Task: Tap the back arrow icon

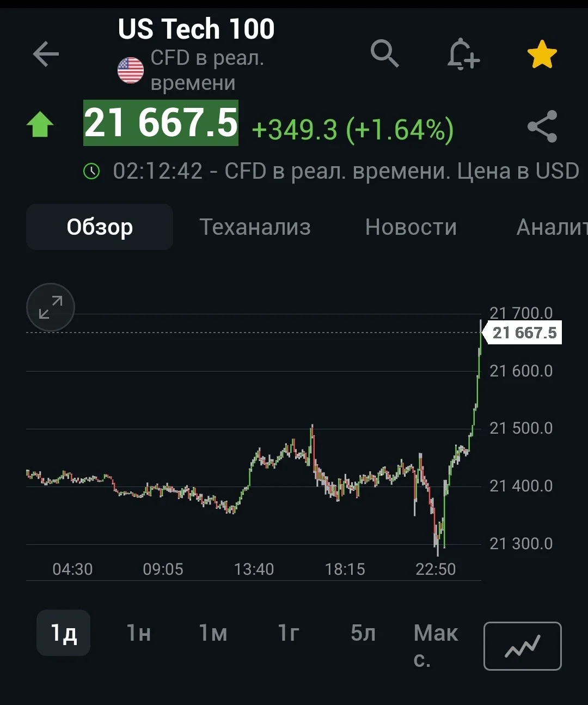Action: (46, 54)
